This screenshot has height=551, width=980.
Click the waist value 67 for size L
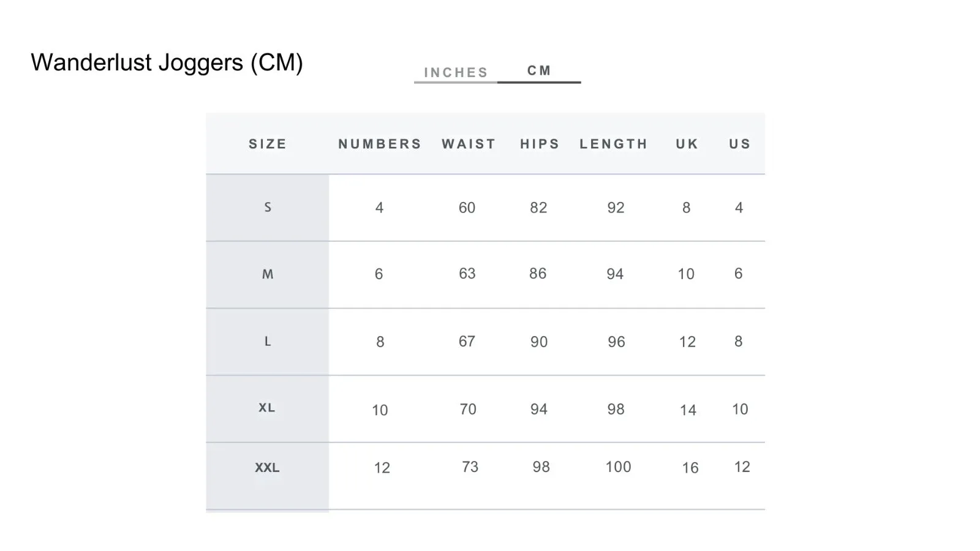pyautogui.click(x=467, y=341)
